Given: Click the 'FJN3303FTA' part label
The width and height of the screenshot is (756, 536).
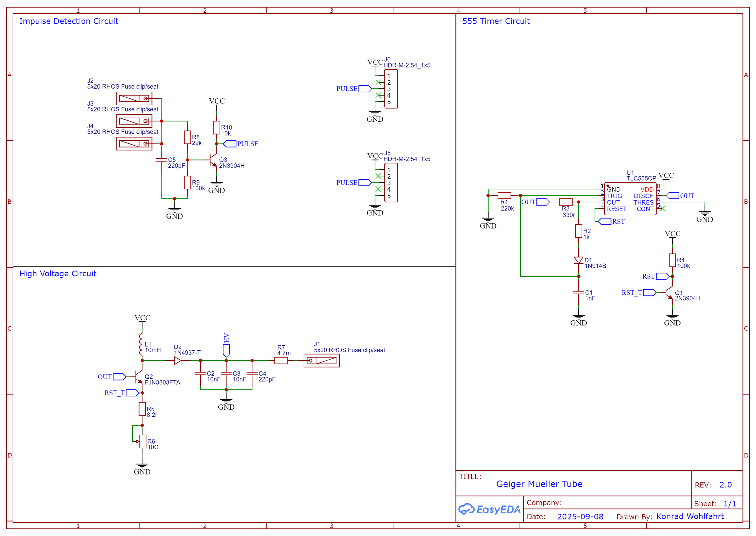Looking at the screenshot, I should tap(162, 382).
